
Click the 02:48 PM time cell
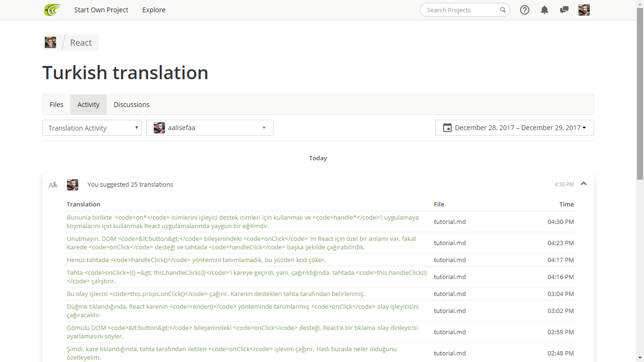click(561, 353)
